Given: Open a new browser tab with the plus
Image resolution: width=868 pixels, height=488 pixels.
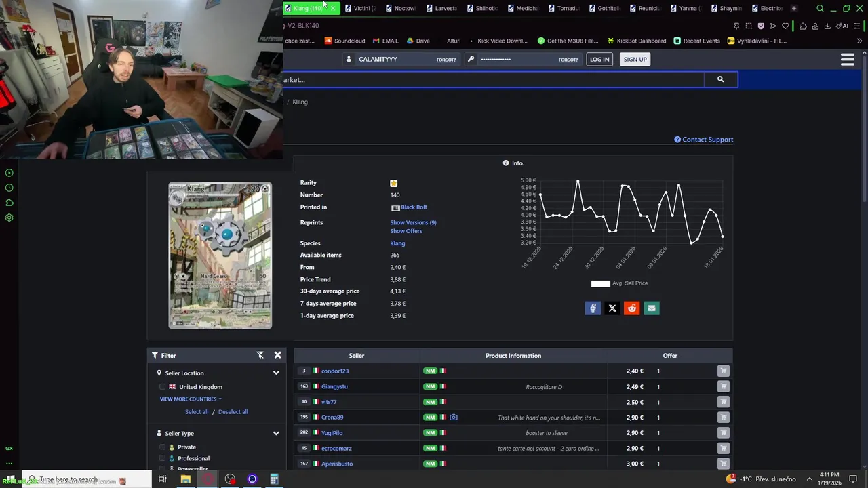Looking at the screenshot, I should pos(794,8).
